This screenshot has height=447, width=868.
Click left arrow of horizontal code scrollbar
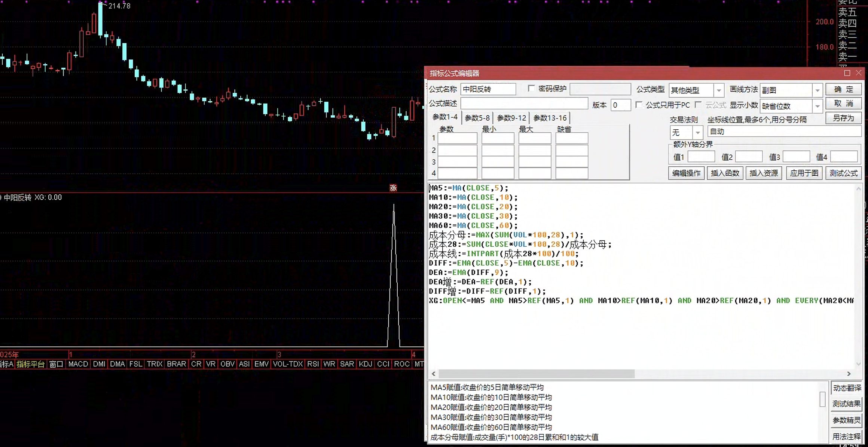point(434,374)
